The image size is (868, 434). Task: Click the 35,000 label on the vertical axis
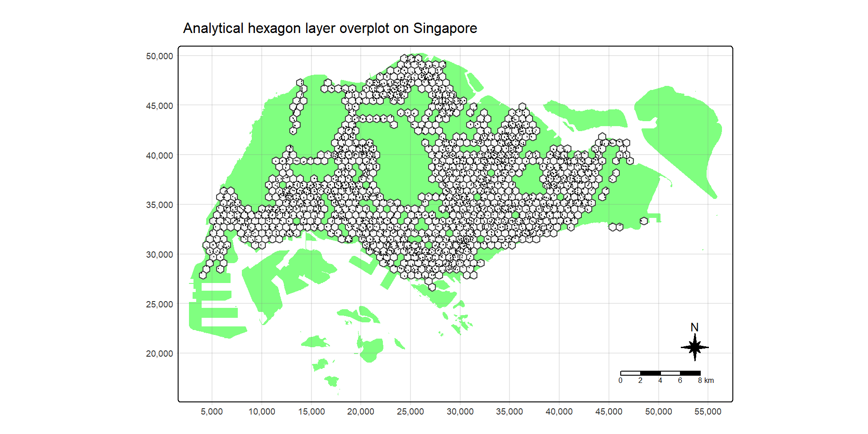[159, 205]
